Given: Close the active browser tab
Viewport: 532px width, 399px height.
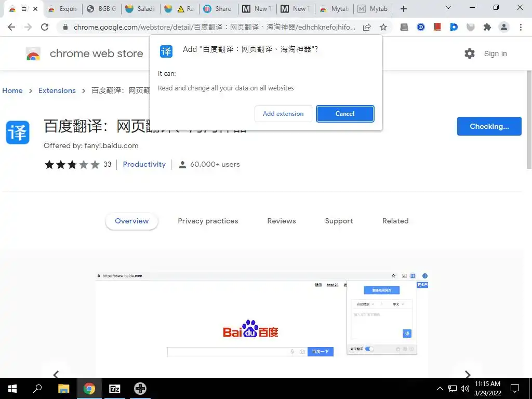Looking at the screenshot, I should pyautogui.click(x=35, y=9).
